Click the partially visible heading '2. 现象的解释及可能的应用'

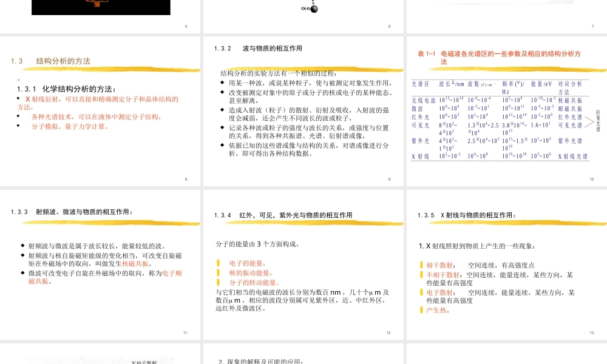pos(260,362)
